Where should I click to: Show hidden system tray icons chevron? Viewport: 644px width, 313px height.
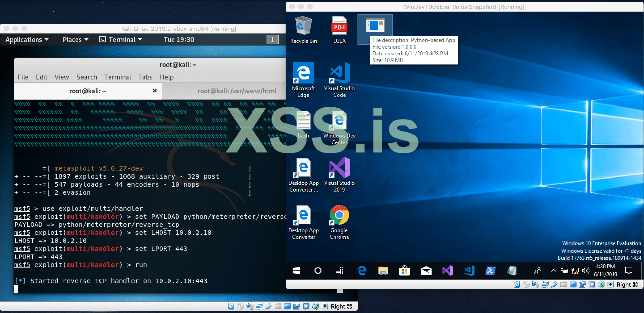pyautogui.click(x=553, y=271)
